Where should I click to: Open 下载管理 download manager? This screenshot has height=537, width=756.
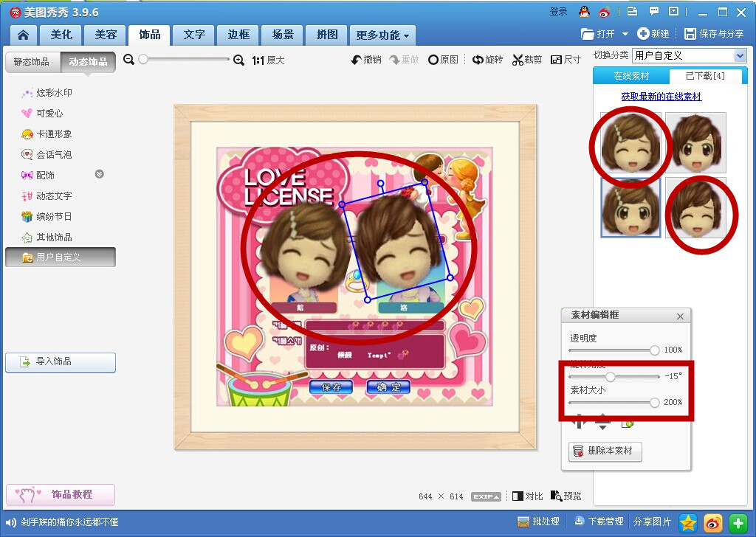coord(599,522)
